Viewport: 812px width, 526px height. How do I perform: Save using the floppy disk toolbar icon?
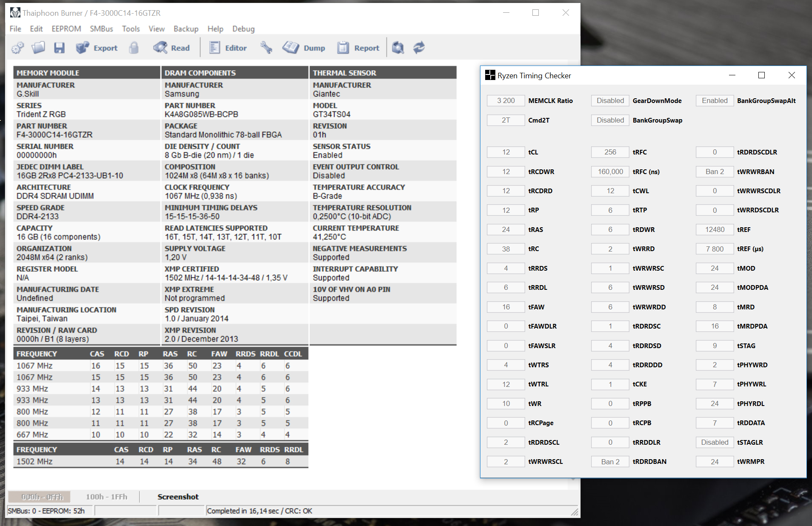(59, 48)
